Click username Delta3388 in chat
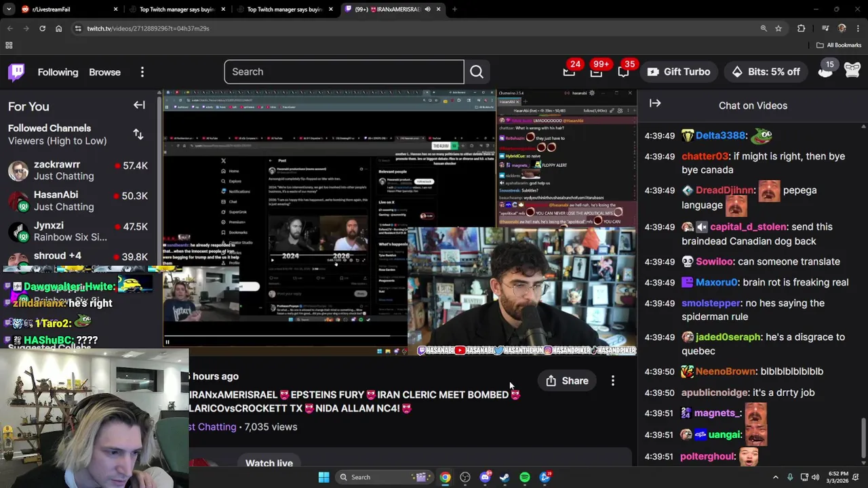The image size is (868, 488). pos(721,136)
